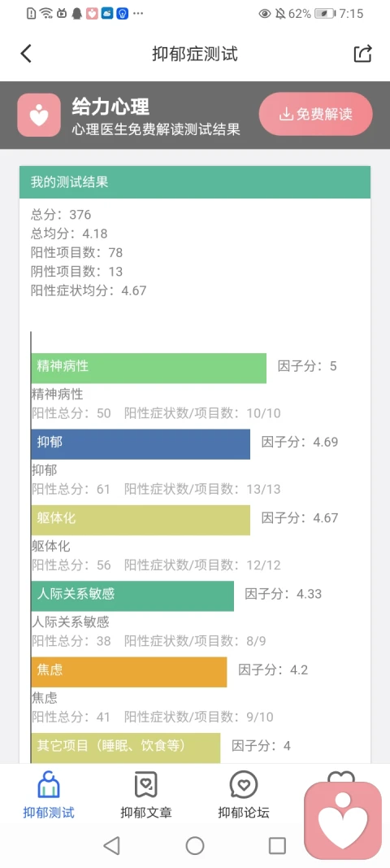Tap the 给力心理 pink heart logo

(39, 116)
